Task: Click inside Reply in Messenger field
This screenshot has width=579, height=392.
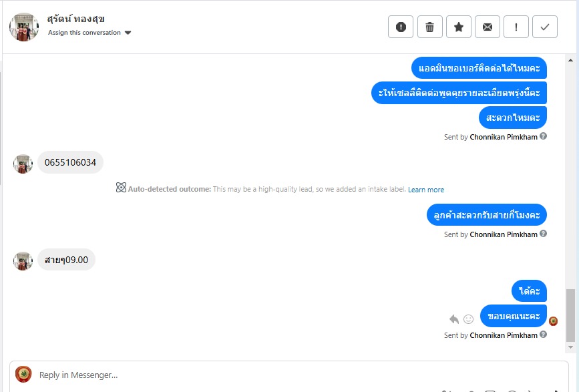Action: coord(287,375)
